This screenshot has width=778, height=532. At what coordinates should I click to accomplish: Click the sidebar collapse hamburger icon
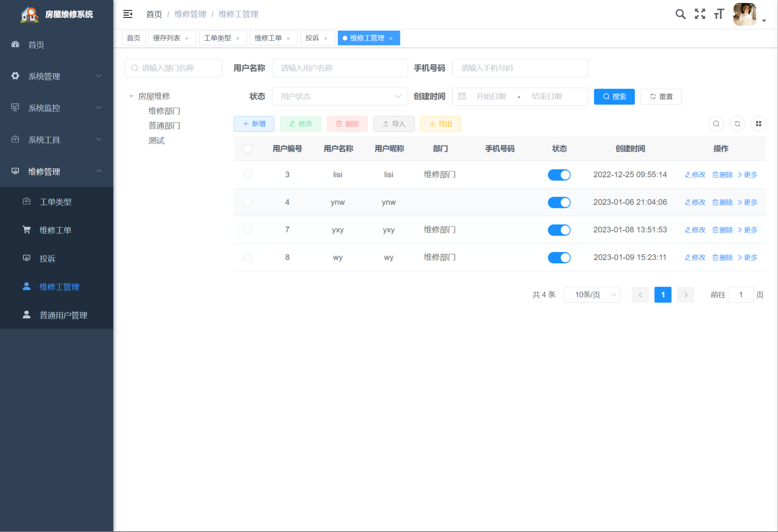coord(128,14)
